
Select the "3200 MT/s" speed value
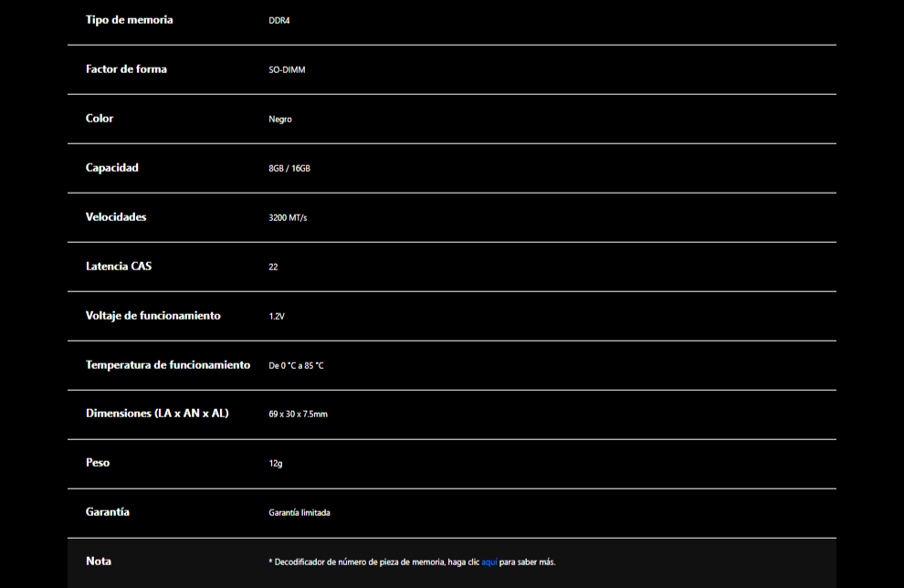coord(288,218)
